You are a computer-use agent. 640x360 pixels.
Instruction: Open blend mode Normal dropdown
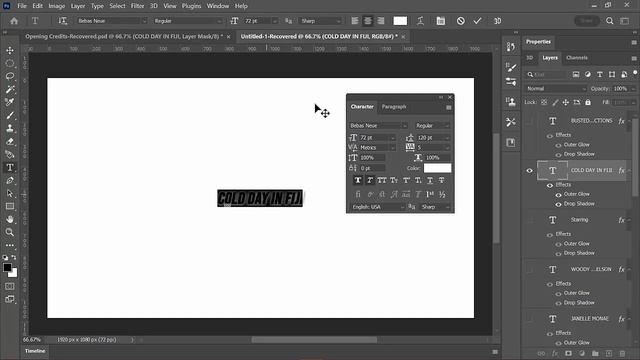pyautogui.click(x=556, y=89)
